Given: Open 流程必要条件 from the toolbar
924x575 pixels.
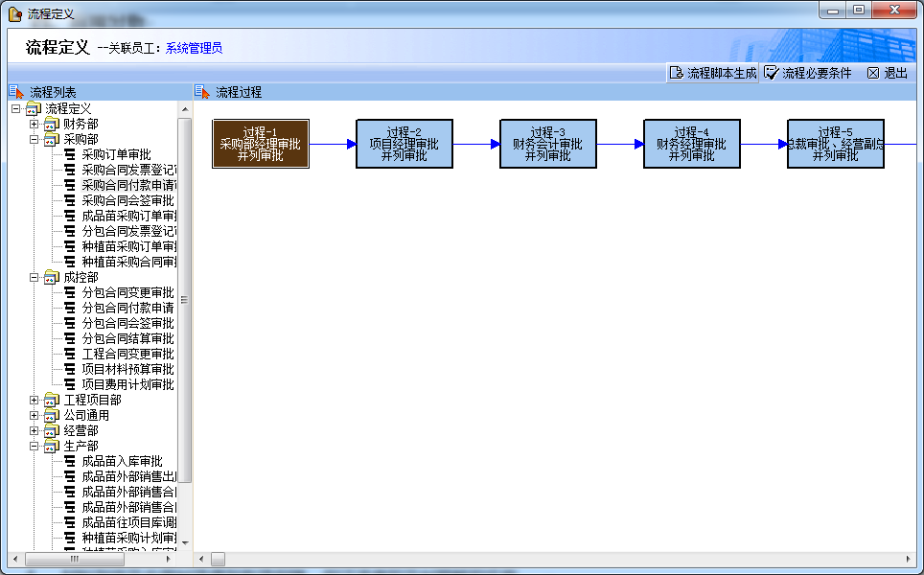Looking at the screenshot, I should pos(807,73).
